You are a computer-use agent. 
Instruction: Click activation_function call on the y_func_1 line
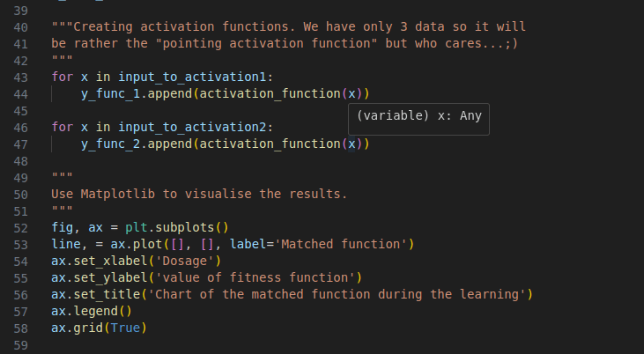coord(269,92)
